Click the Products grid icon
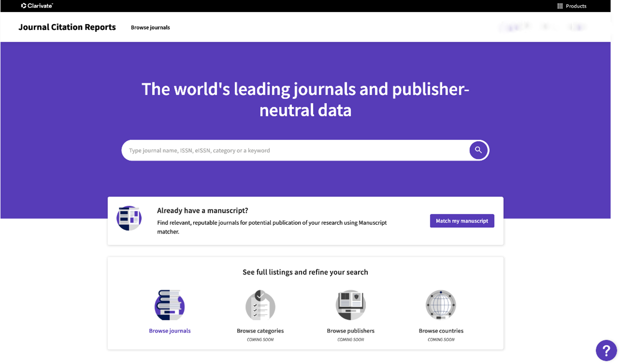Screen dimensions: 620x364 560,6
